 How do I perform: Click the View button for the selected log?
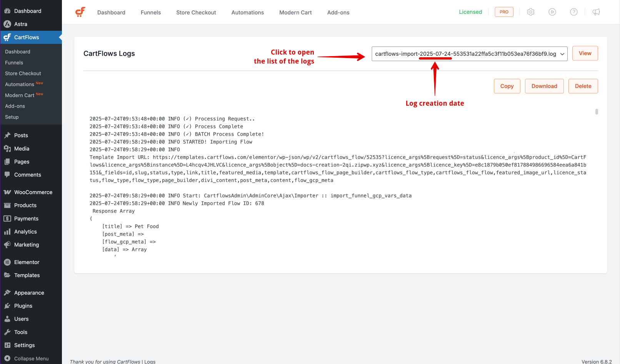(x=585, y=53)
